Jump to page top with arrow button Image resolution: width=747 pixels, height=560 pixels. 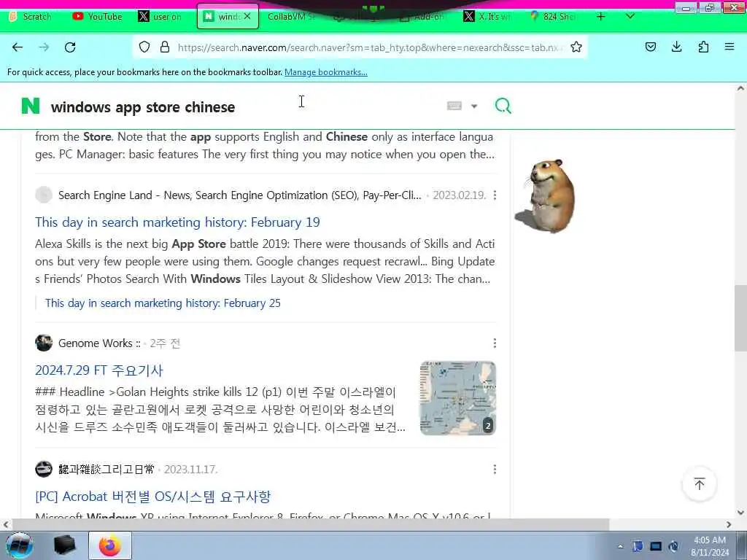coord(700,484)
